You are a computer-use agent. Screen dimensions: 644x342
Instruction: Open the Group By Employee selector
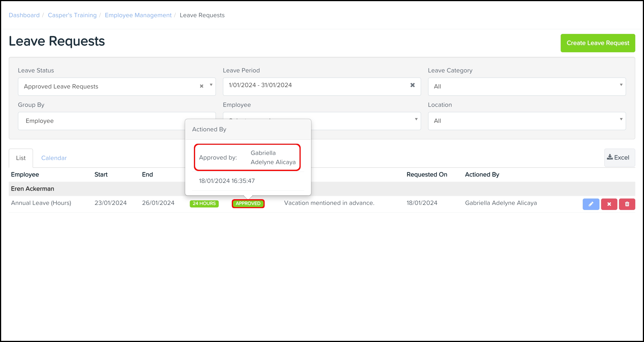pyautogui.click(x=100, y=121)
